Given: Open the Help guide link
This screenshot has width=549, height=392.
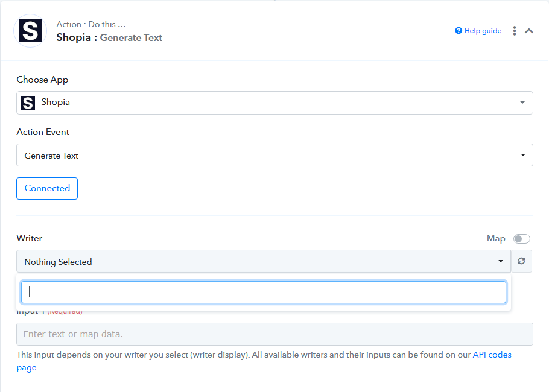Looking at the screenshot, I should click(483, 31).
